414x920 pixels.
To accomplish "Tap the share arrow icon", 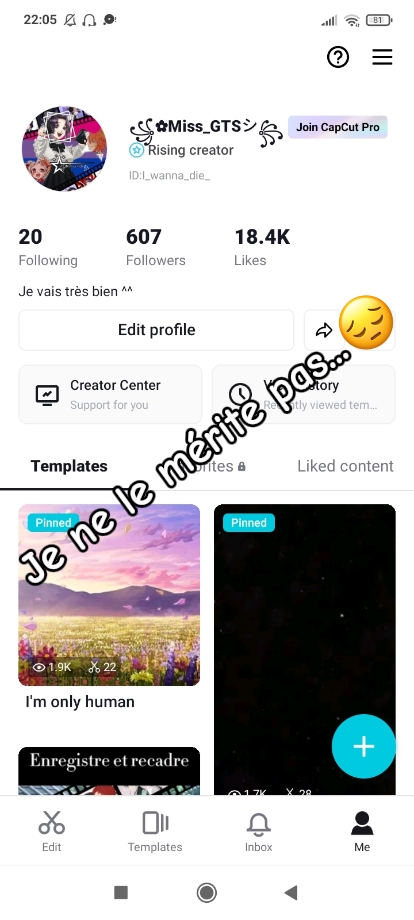I will coord(324,330).
